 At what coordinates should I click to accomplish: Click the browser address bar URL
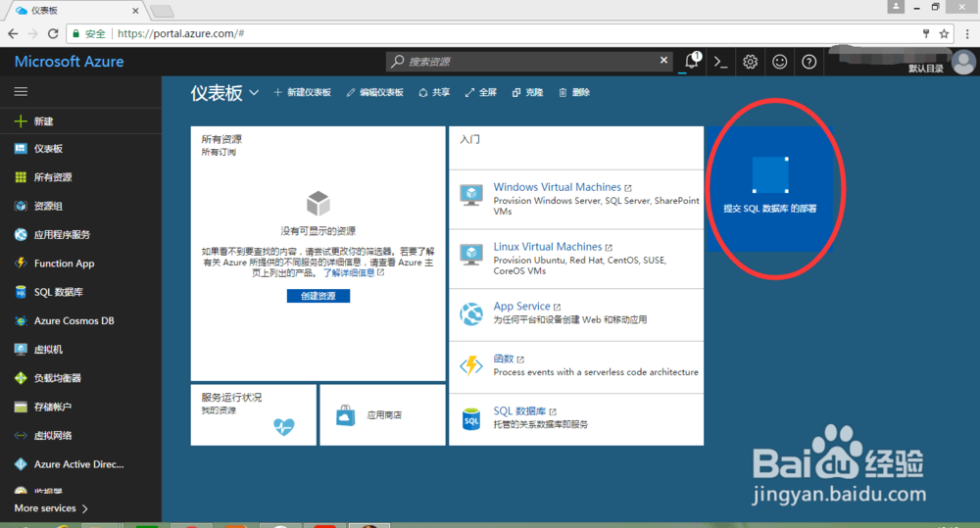coord(180,33)
